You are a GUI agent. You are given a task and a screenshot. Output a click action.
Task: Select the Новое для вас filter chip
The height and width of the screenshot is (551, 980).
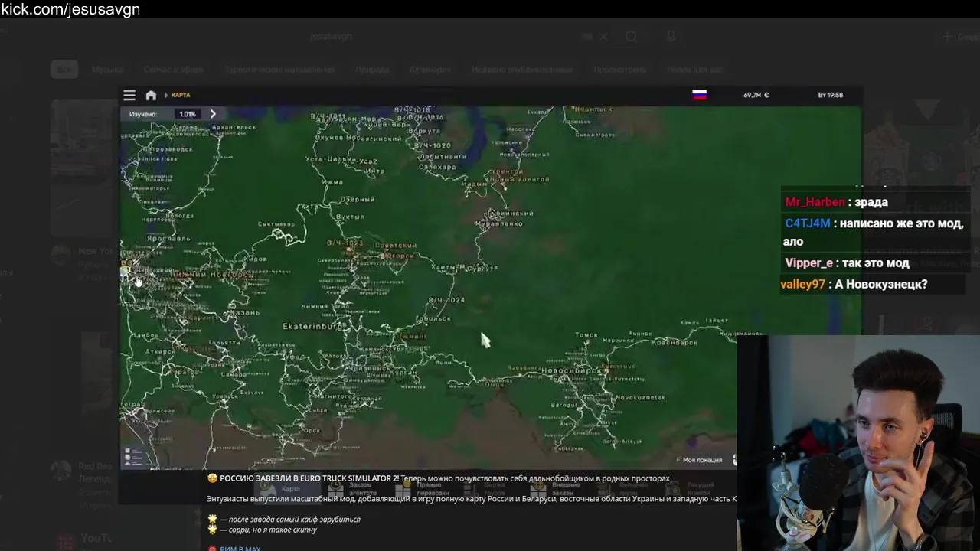click(x=694, y=70)
